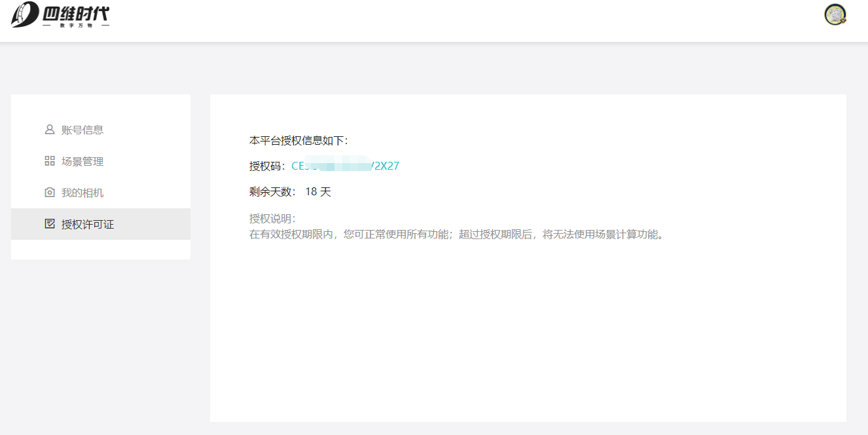
Task: Select 我的相机 in the sidebar
Action: coord(82,193)
